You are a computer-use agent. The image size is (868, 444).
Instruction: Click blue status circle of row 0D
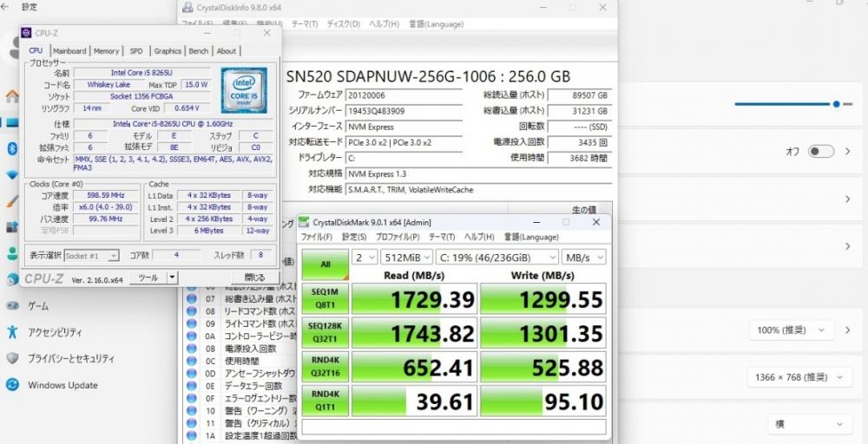point(192,373)
